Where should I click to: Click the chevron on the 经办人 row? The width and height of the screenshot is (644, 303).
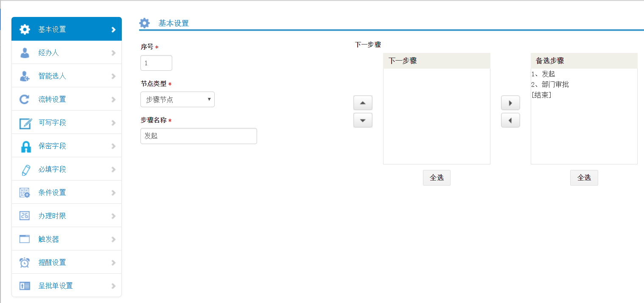[x=113, y=53]
